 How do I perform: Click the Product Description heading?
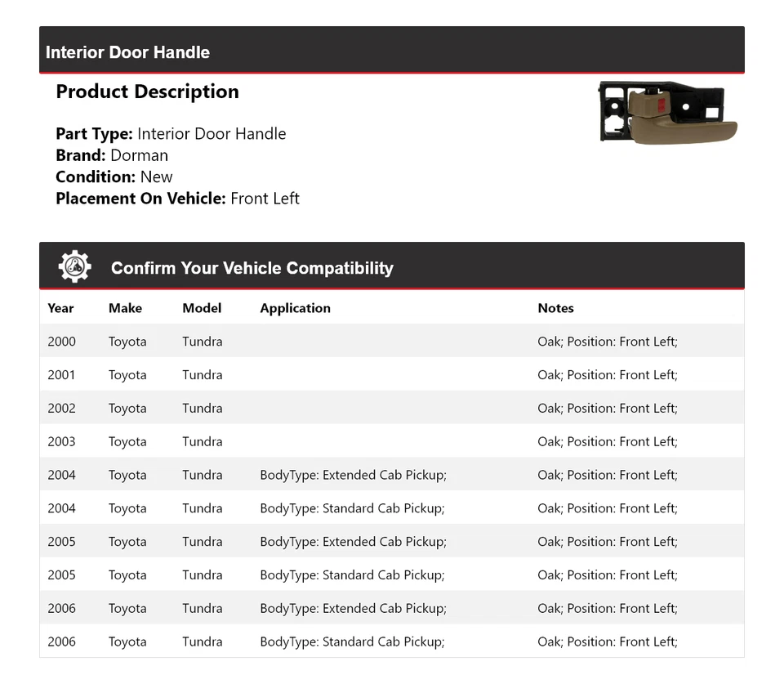(147, 92)
